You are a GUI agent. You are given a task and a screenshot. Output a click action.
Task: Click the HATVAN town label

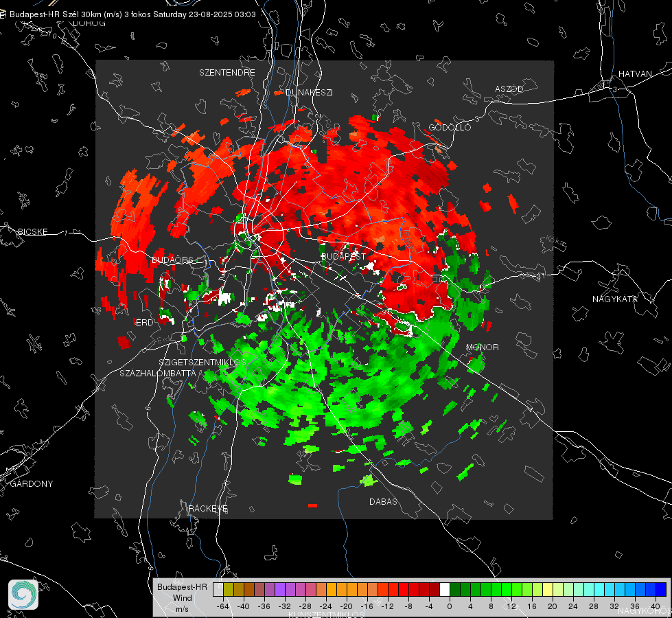click(635, 73)
